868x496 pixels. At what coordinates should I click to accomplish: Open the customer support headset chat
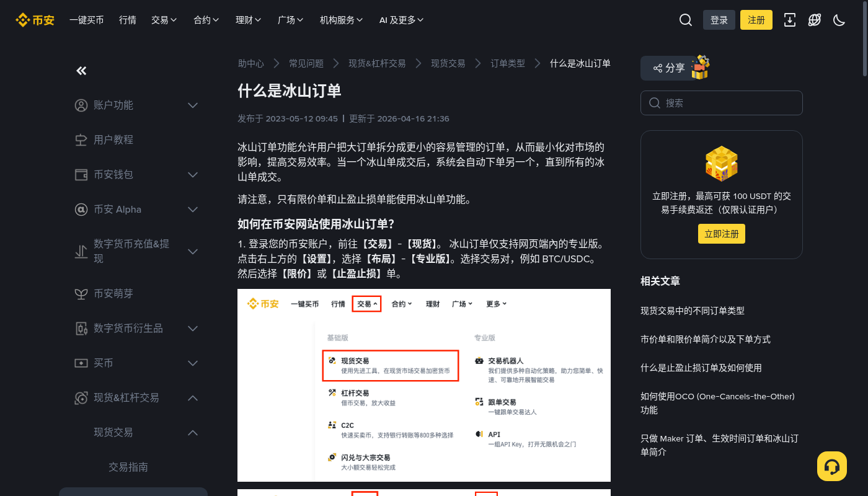coord(832,466)
